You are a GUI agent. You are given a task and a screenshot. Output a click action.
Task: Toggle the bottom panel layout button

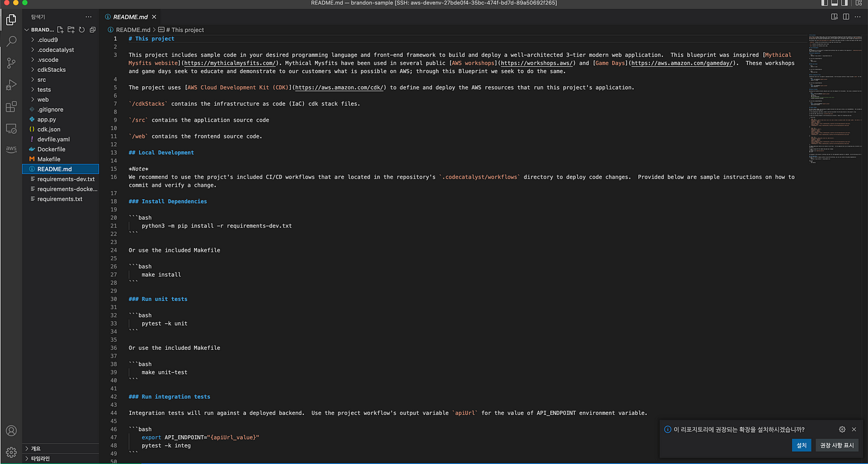[835, 3]
